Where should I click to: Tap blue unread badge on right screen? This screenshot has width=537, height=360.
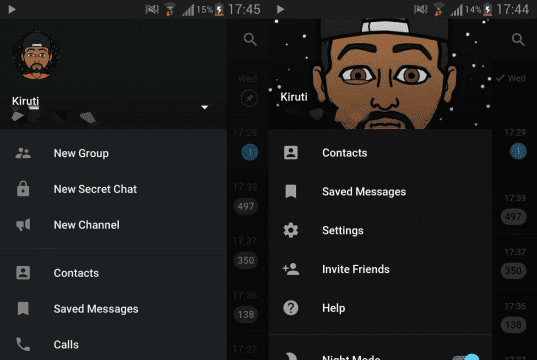click(x=518, y=151)
